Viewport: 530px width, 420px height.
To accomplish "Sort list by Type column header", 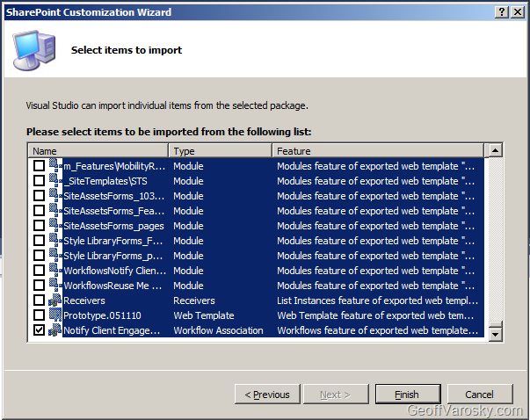I will [220, 151].
